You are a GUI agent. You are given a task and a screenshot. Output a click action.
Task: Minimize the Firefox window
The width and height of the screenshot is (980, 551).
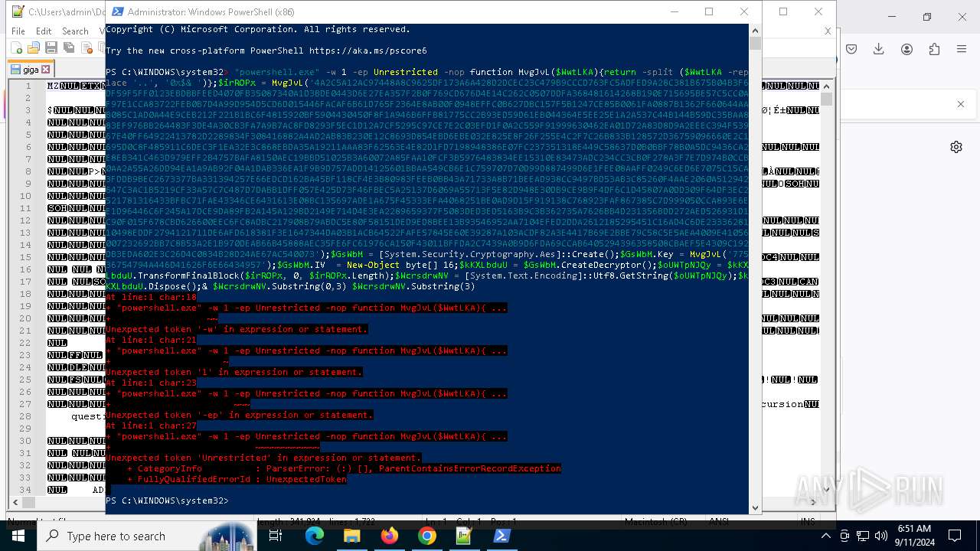click(x=892, y=17)
